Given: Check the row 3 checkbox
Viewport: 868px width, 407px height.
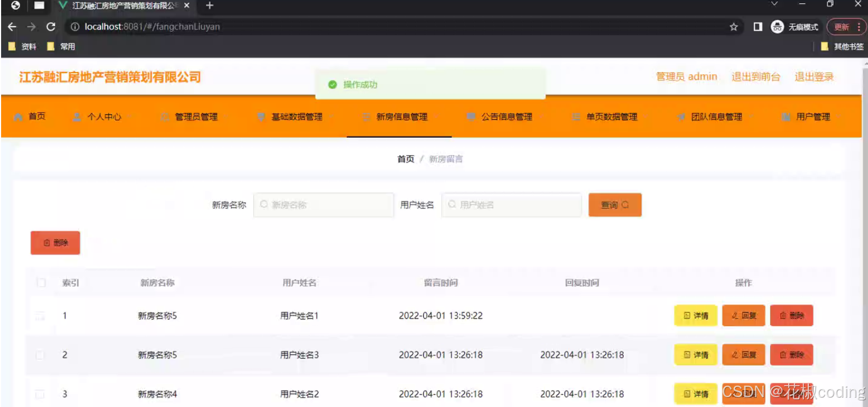Looking at the screenshot, I should point(40,394).
